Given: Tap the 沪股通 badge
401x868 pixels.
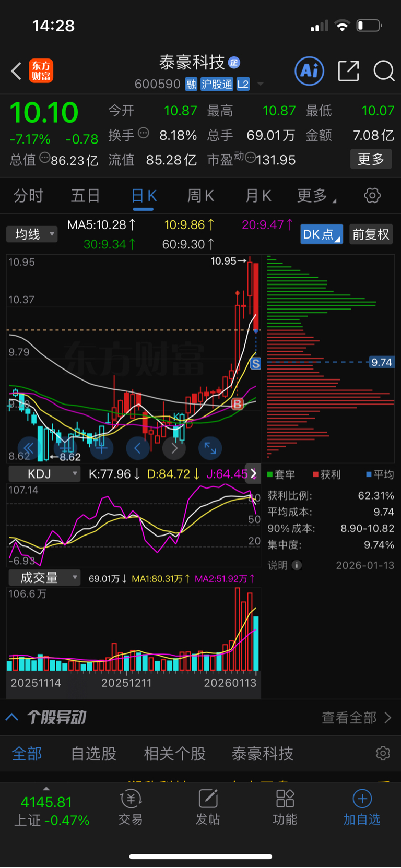Looking at the screenshot, I should tap(217, 84).
